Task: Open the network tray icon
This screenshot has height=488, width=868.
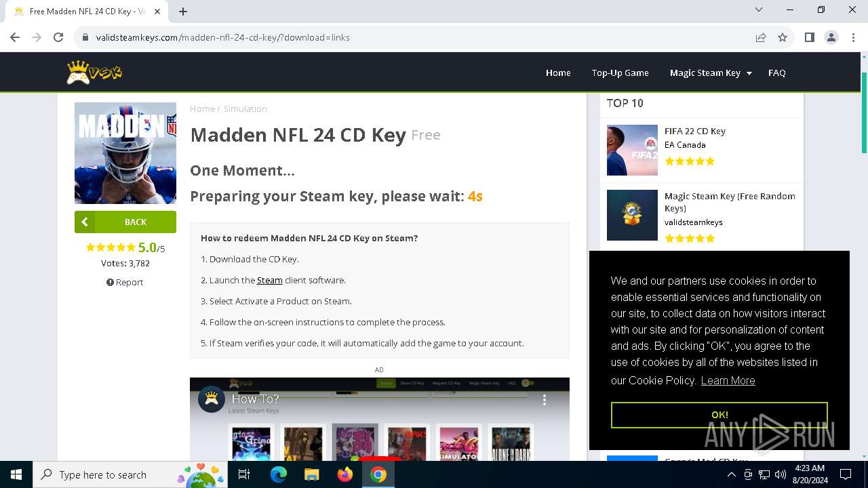Action: pos(764,474)
